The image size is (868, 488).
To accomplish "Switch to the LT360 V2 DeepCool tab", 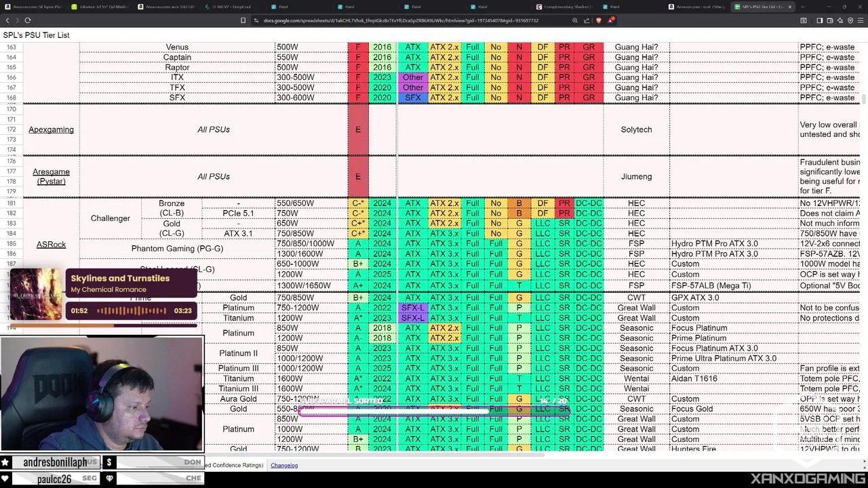I will (x=234, y=7).
